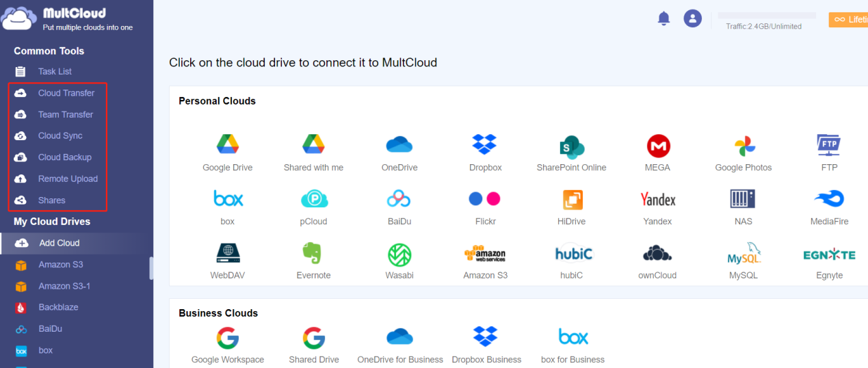Viewport: 868px width, 368px height.
Task: Connect NAS storage
Action: pos(744,206)
